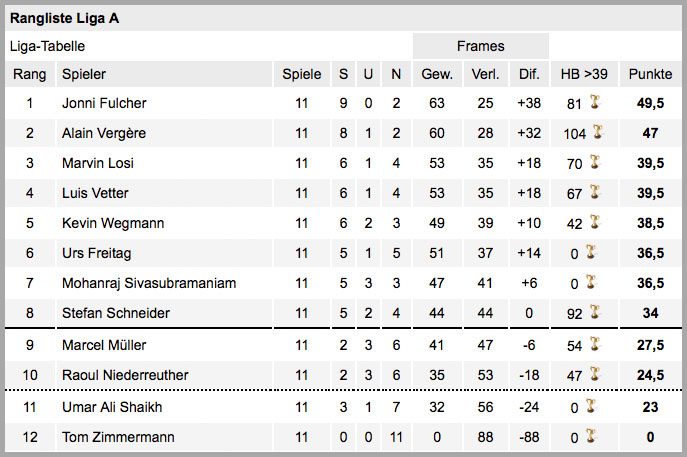This screenshot has height=457, width=687.
Task: Click the trophy icon in Raoul Niederreuther's row
Action: [x=595, y=374]
